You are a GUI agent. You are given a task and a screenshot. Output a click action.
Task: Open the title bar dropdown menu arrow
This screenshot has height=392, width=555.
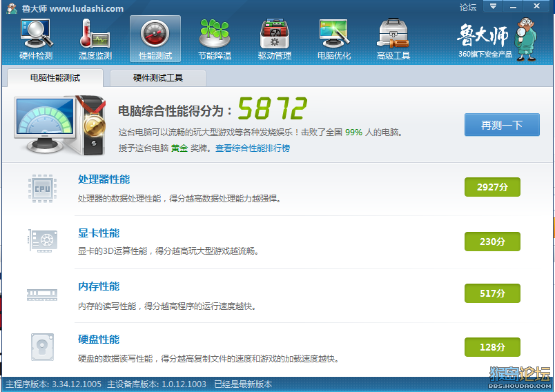493,6
